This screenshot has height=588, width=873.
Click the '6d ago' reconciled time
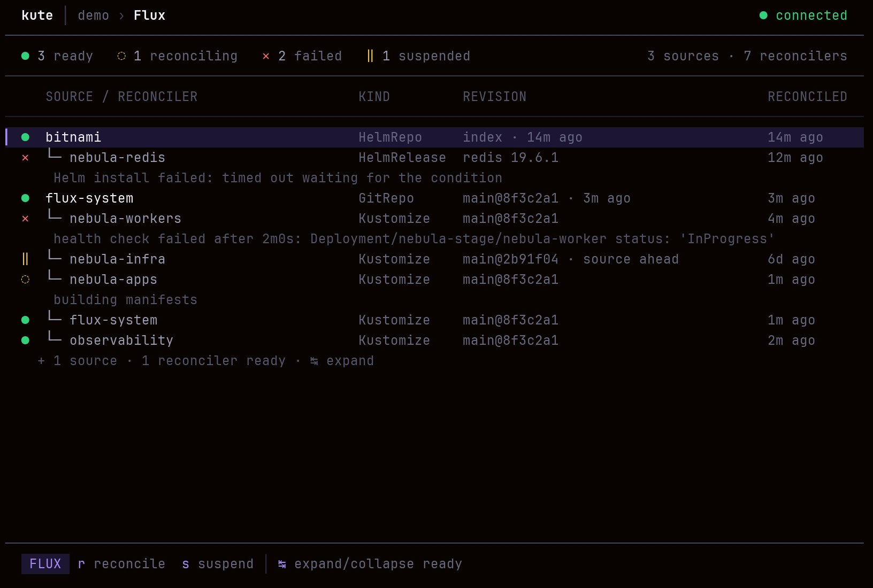pos(792,259)
